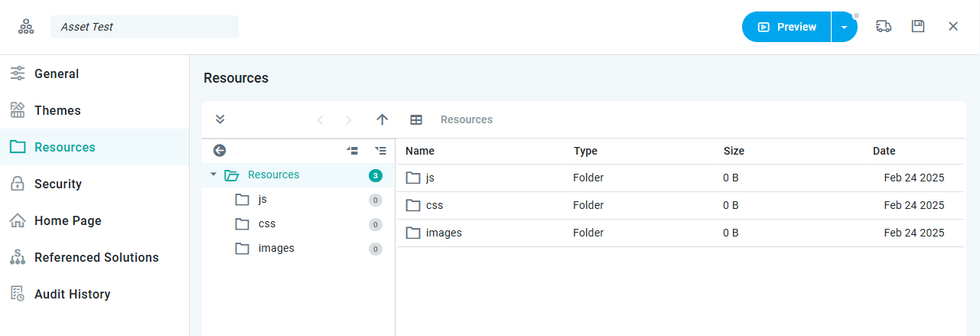The image size is (980, 336).
Task: Click the circled back arrow in tree
Action: click(220, 151)
